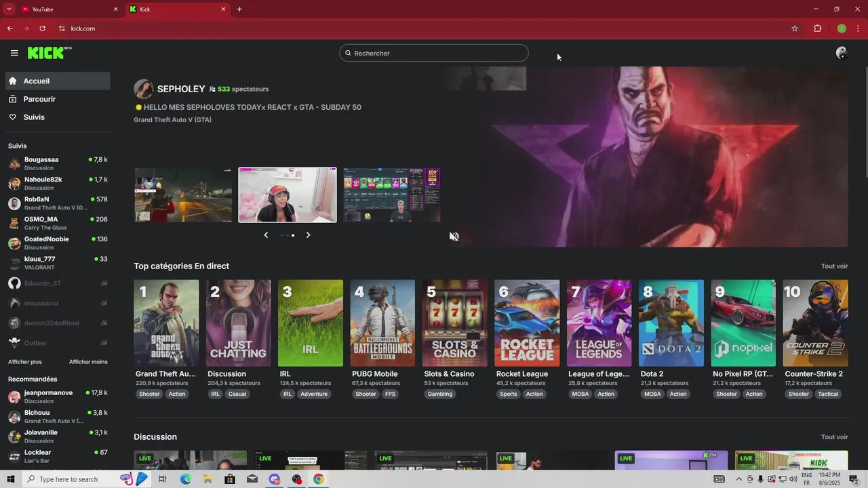
Task: Open recommended channel Bichouu
Action: coord(58,416)
